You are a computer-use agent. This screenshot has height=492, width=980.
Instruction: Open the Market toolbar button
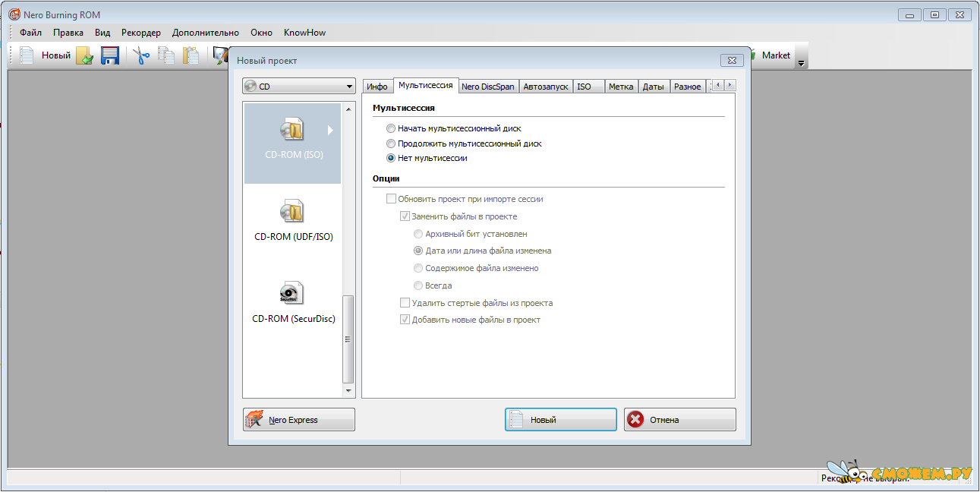(770, 55)
